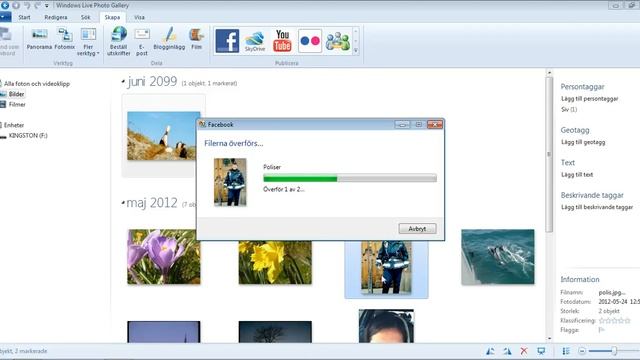The image size is (640, 360).
Task: Click the upload progress bar
Action: coord(350,178)
